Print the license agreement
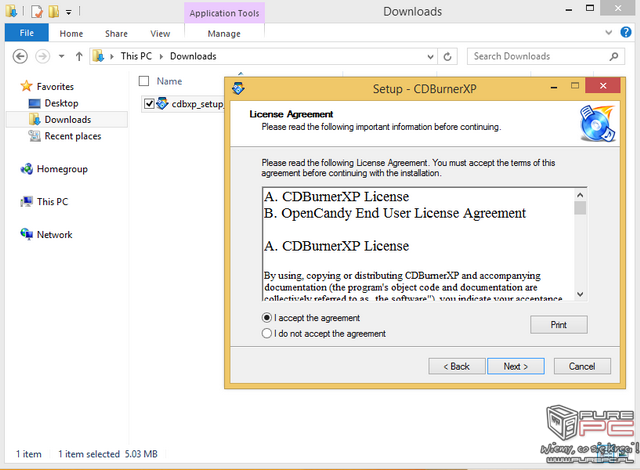Viewport: 640px width, 470px height. [x=559, y=324]
